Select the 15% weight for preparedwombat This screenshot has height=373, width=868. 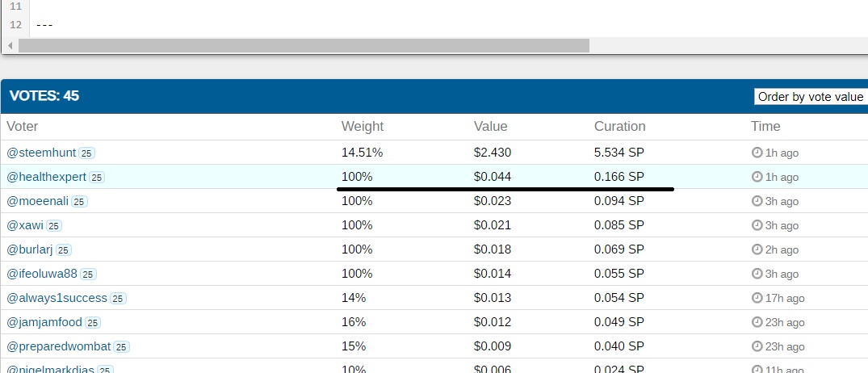pos(354,346)
